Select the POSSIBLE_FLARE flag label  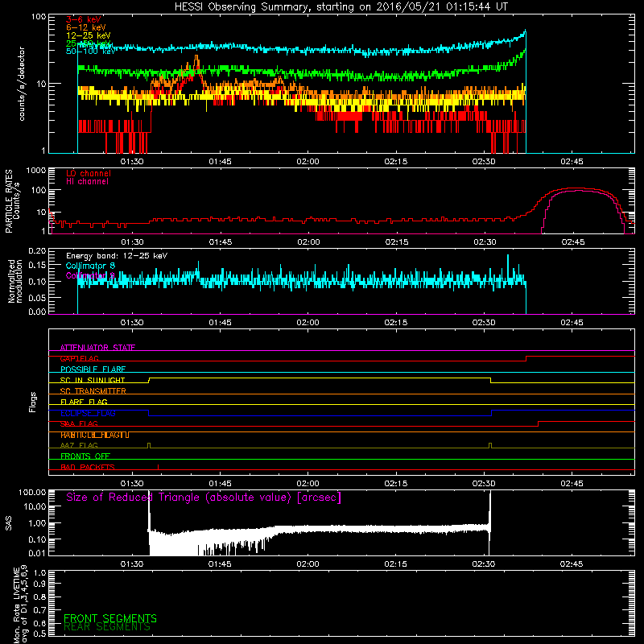[93, 369]
